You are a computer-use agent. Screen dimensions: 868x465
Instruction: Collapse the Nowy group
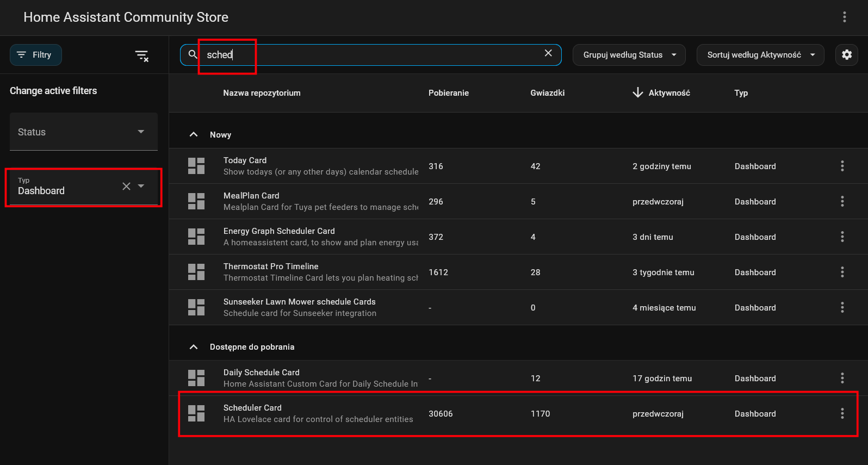pyautogui.click(x=194, y=134)
